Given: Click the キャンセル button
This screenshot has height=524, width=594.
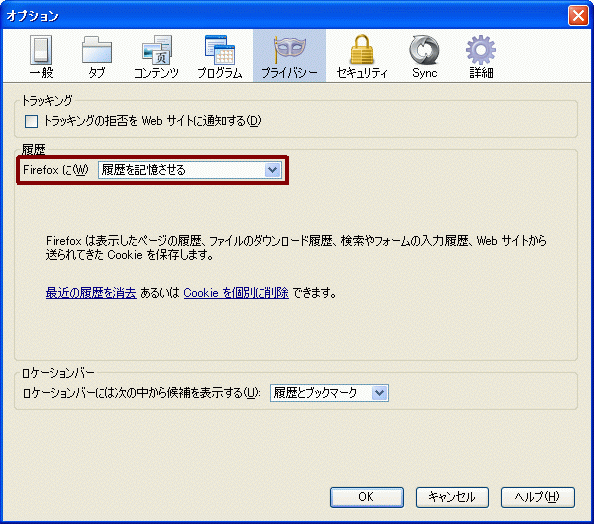Looking at the screenshot, I should coord(452,497).
